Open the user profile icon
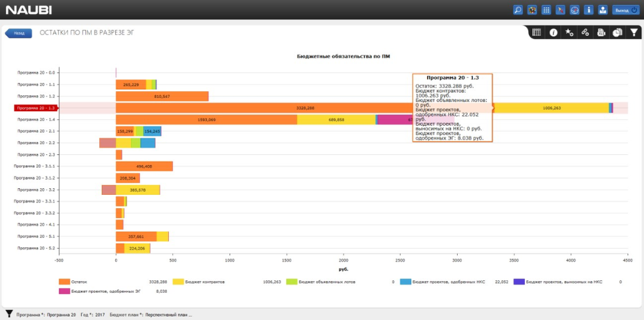Screen dimensions: 644x320 [x=603, y=10]
